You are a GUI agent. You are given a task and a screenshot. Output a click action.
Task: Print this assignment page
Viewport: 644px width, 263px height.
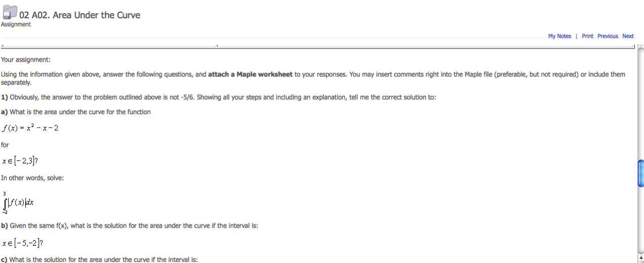(x=587, y=36)
